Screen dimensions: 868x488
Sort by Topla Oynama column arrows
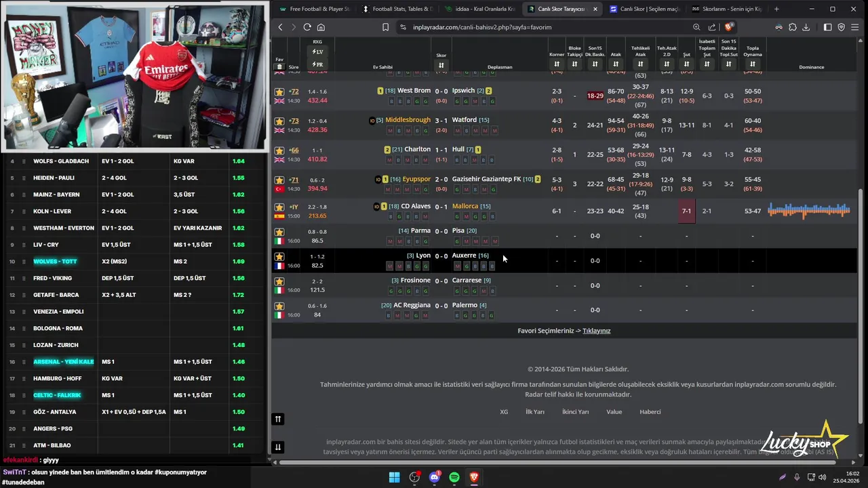point(752,64)
